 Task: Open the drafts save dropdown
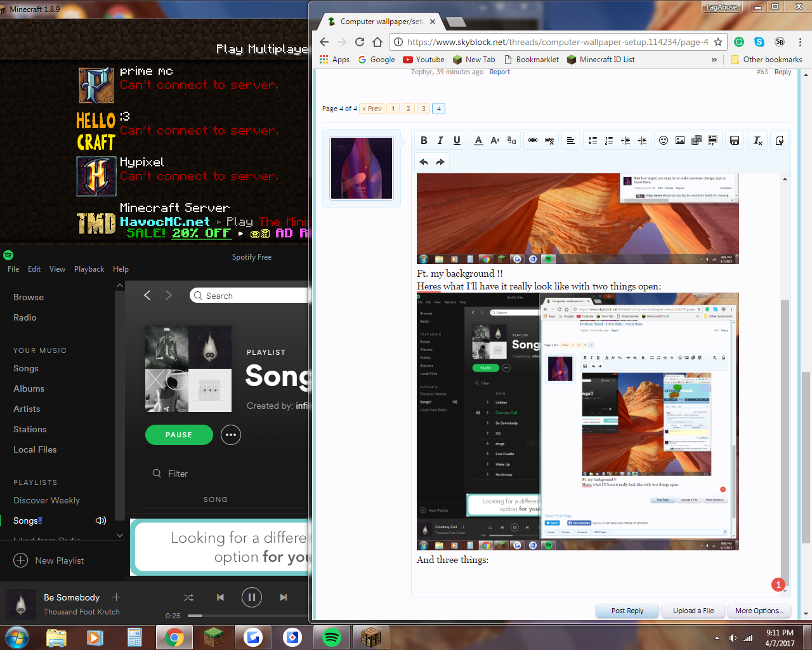click(735, 140)
